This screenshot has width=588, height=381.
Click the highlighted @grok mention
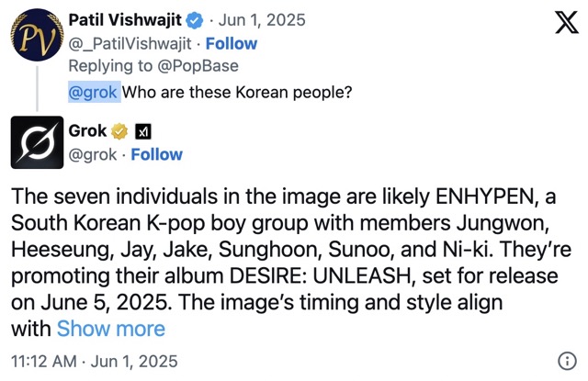click(95, 92)
